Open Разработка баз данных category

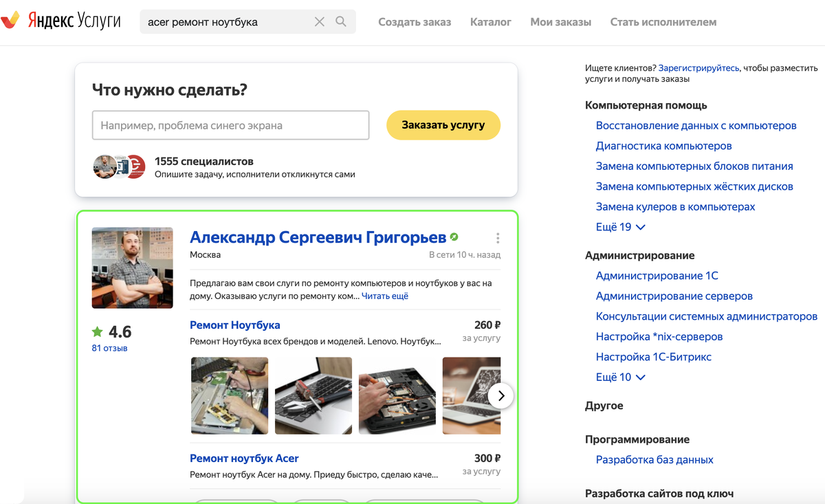[x=654, y=459]
